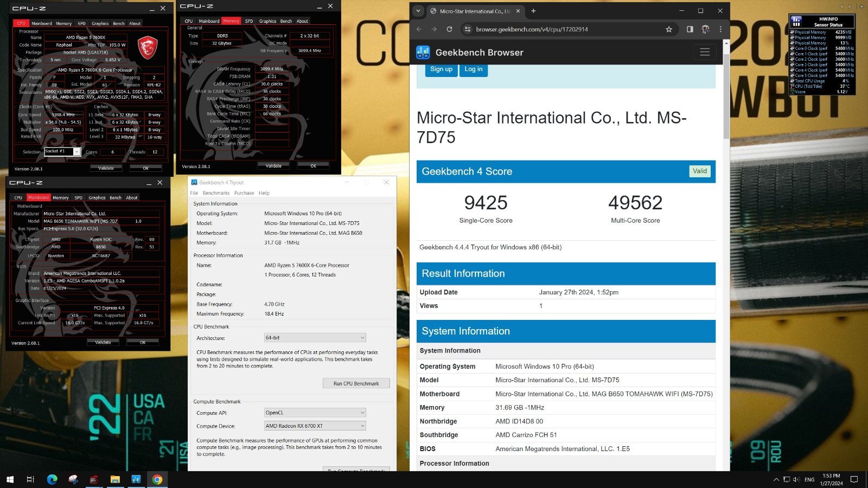The image size is (868, 488).
Task: Click the multi-core score 49562
Action: point(635,203)
